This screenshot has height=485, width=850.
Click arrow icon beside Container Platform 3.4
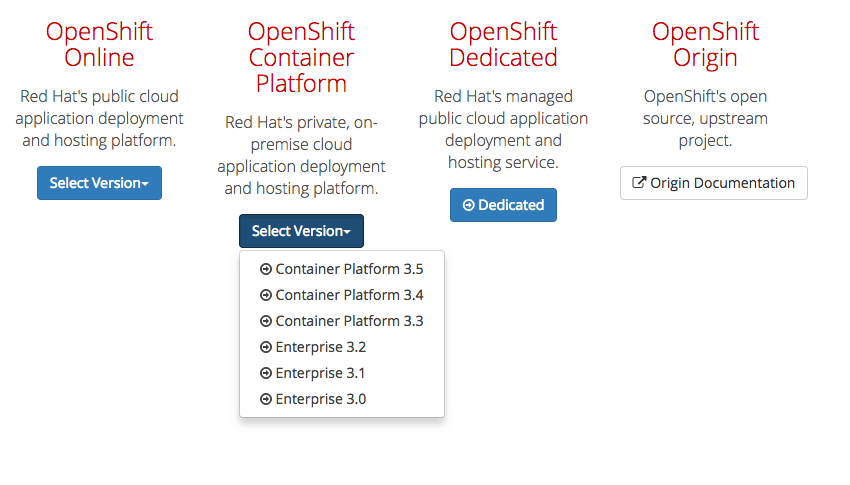[266, 295]
